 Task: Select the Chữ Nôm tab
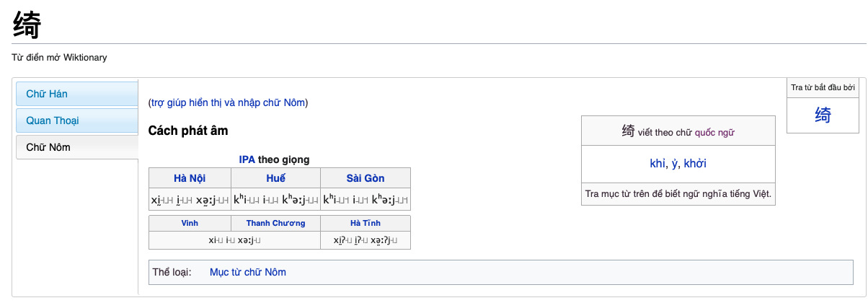pos(48,147)
